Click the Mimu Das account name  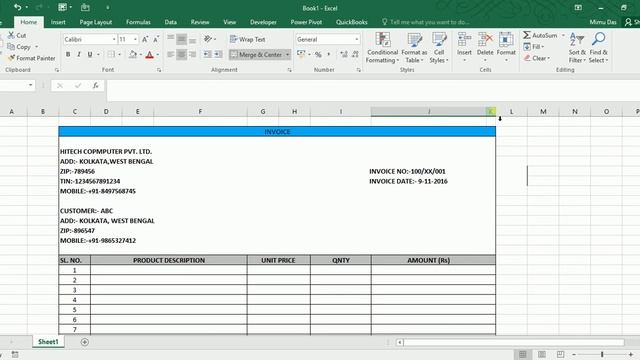603,22
